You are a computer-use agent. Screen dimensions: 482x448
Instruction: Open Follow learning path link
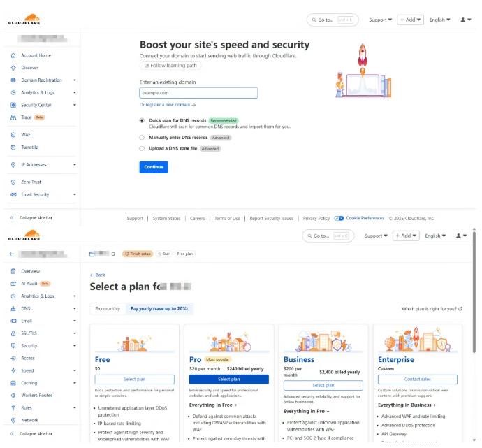click(170, 66)
